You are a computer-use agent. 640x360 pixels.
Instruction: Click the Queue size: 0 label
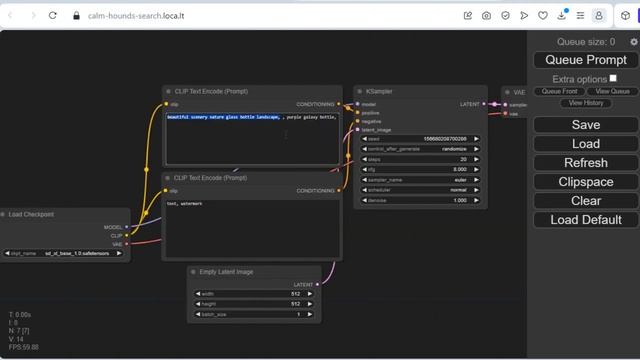click(x=586, y=42)
